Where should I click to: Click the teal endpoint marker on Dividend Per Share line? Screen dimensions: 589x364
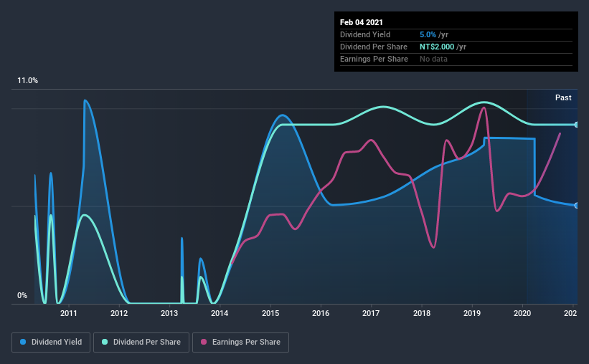point(576,125)
